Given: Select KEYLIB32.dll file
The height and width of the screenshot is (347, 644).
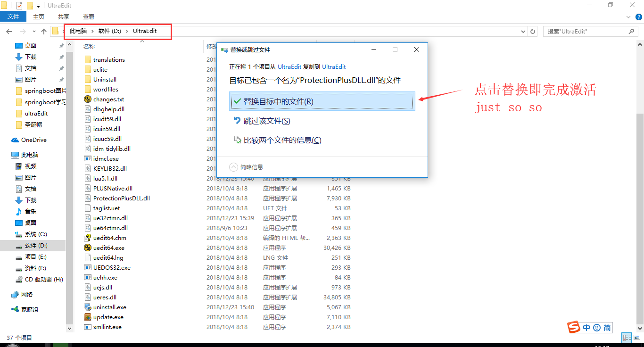Looking at the screenshot, I should [110, 169].
